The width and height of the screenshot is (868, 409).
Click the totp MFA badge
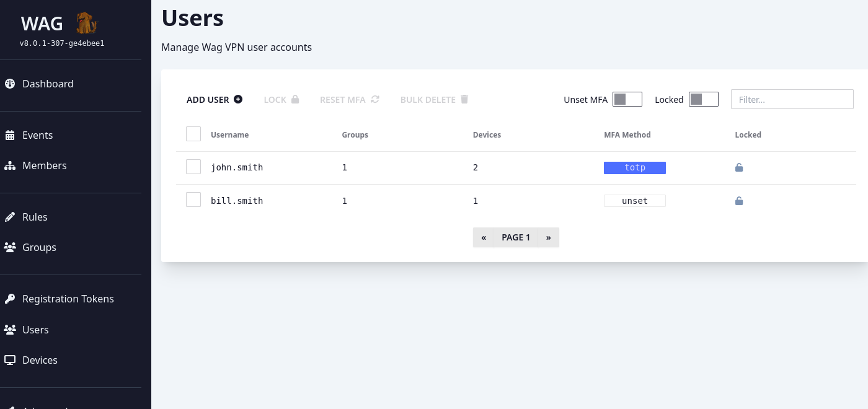(635, 167)
